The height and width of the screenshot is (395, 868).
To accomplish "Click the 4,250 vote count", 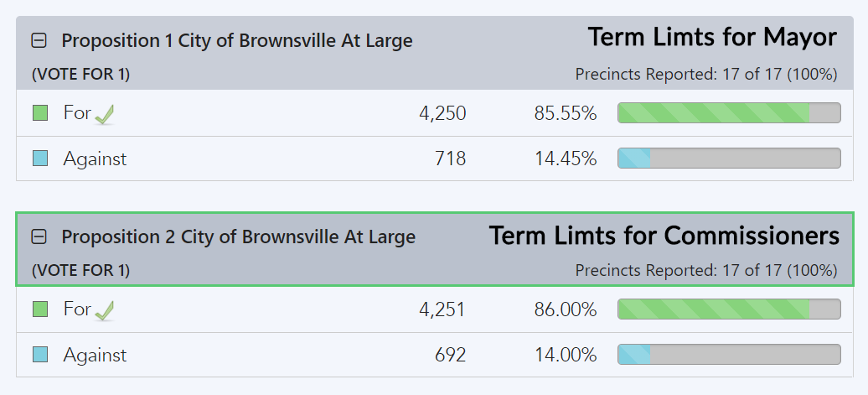I will [x=442, y=113].
